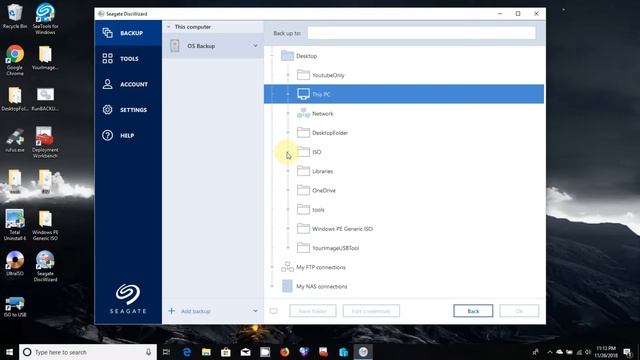
Task: Click the This PC monitor icon
Action: click(x=303, y=94)
